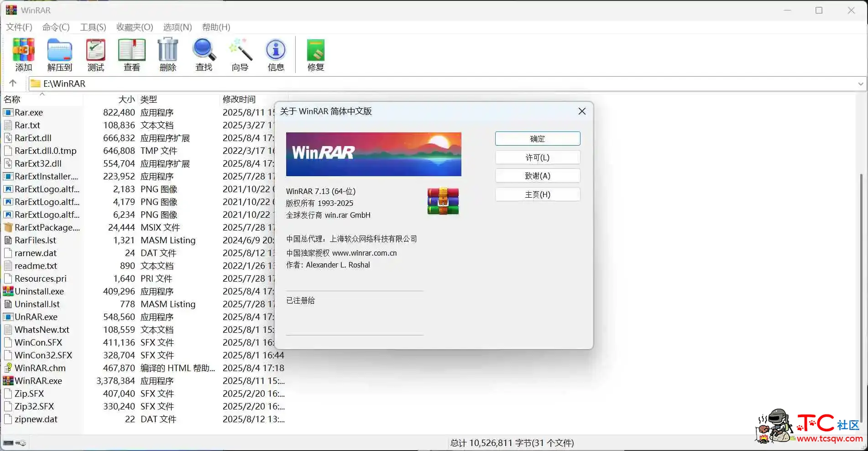Select the Zip32.SFX file row
868x451 pixels.
(x=144, y=406)
